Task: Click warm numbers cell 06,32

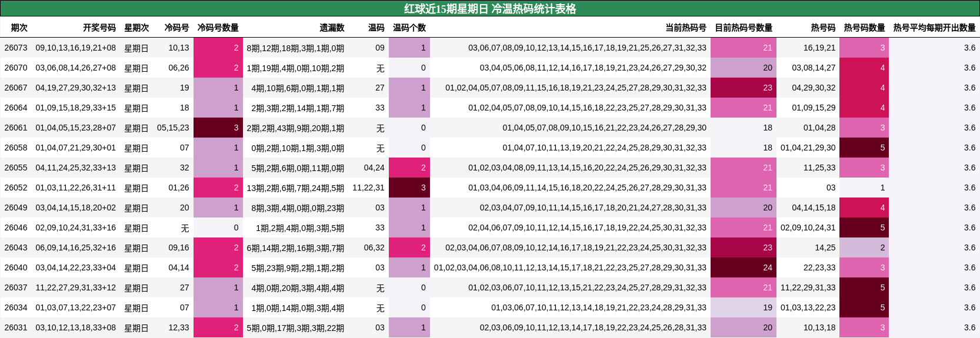Action: coord(374,247)
